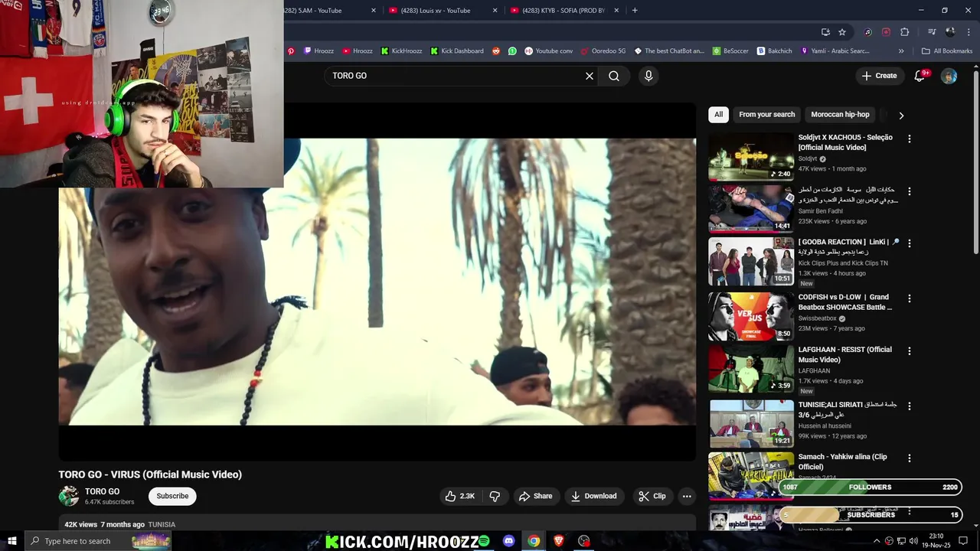The height and width of the screenshot is (551, 980).
Task: Click the TORO GO search input field
Action: click(453, 76)
